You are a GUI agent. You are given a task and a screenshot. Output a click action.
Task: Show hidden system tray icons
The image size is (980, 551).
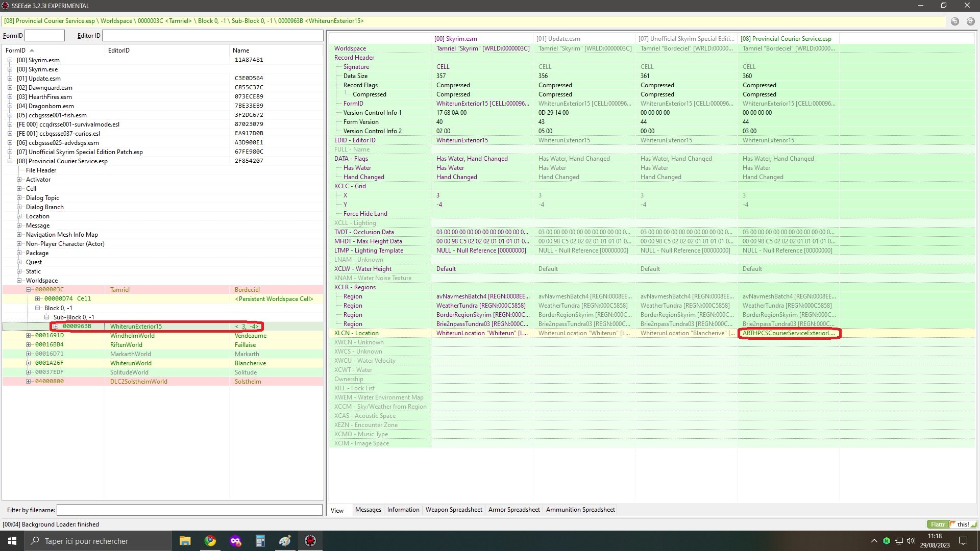(x=874, y=541)
